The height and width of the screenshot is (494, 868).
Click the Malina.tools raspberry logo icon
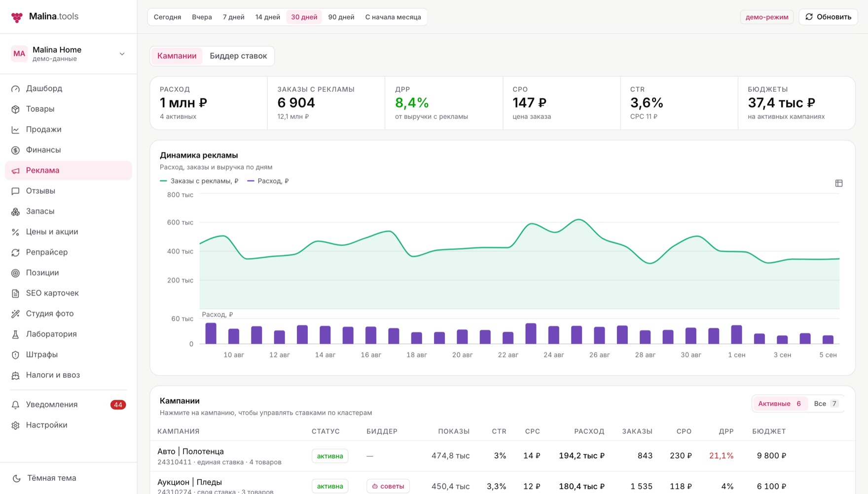point(17,17)
